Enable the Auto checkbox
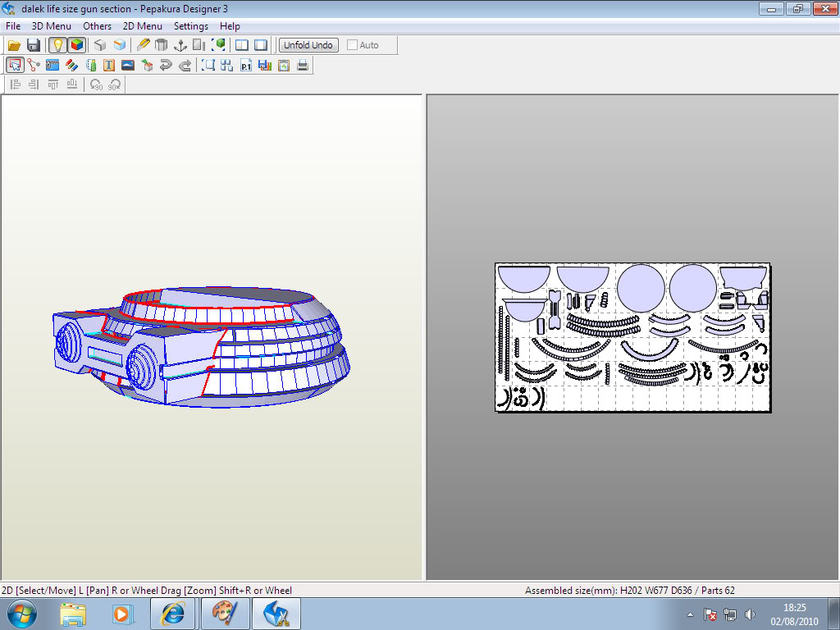This screenshot has height=630, width=840. (x=352, y=45)
